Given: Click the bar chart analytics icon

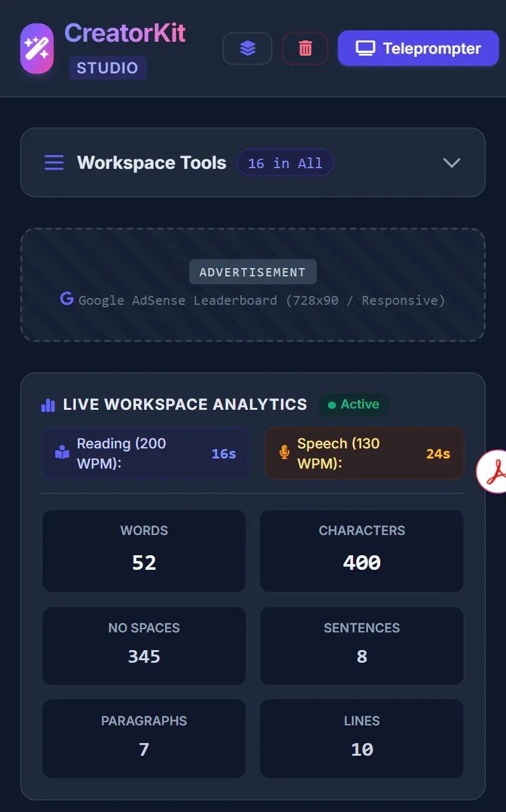Looking at the screenshot, I should pyautogui.click(x=48, y=405).
